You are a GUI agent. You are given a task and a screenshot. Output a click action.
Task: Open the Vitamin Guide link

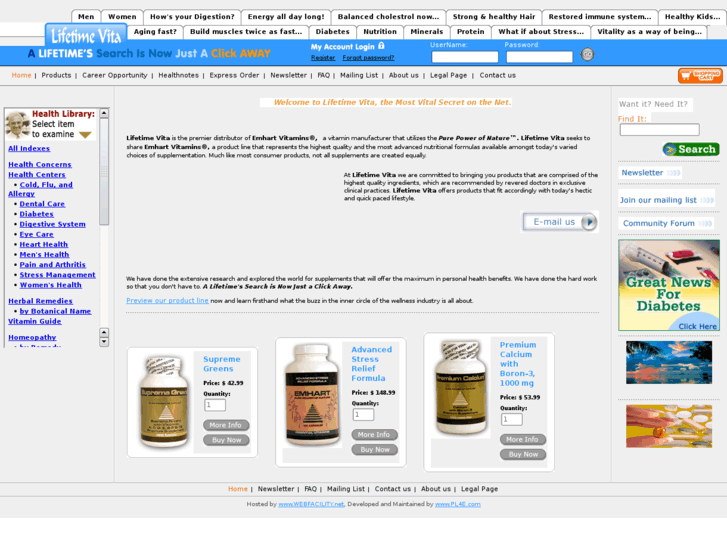coord(34,321)
